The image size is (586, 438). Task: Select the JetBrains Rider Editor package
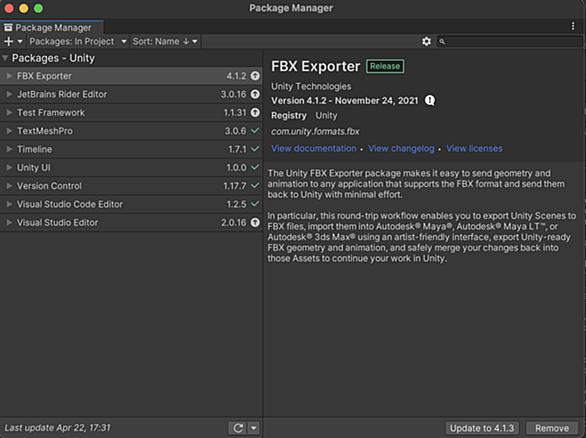point(131,94)
